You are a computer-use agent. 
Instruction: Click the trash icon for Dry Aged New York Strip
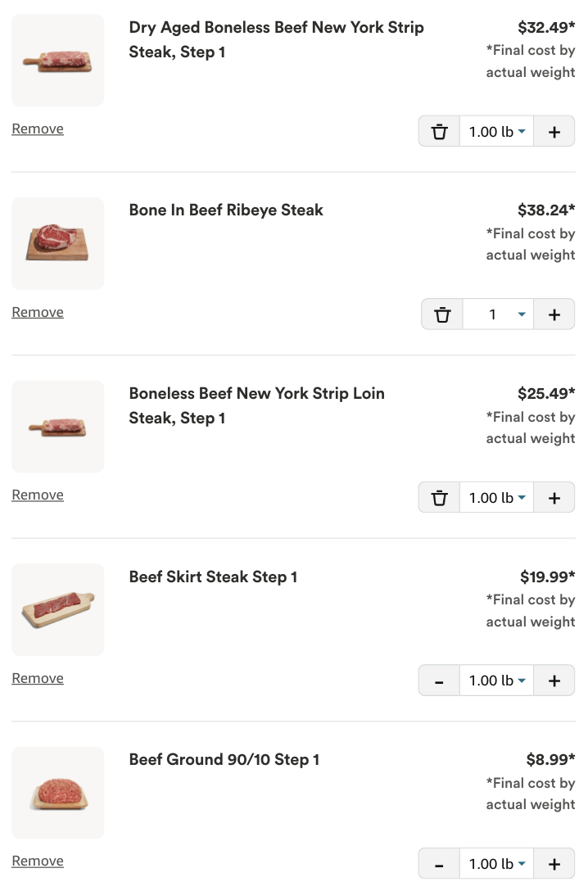(x=440, y=131)
